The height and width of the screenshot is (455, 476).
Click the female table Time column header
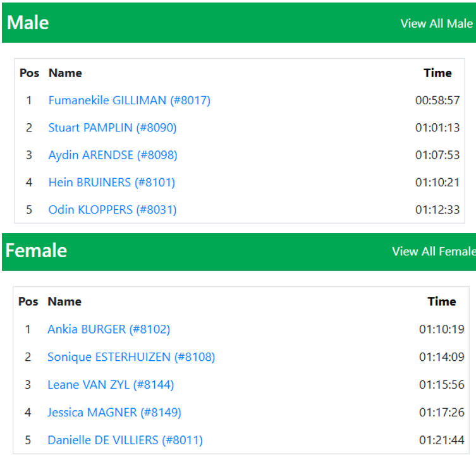click(441, 301)
